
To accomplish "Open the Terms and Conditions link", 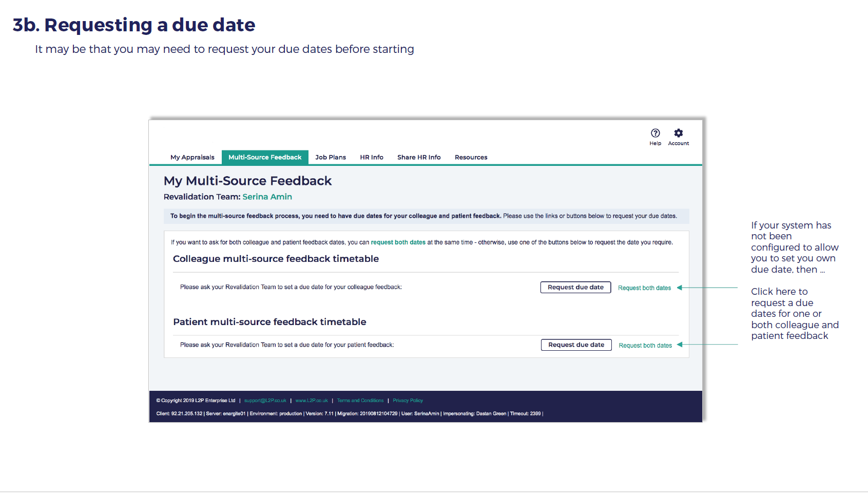I will click(360, 401).
